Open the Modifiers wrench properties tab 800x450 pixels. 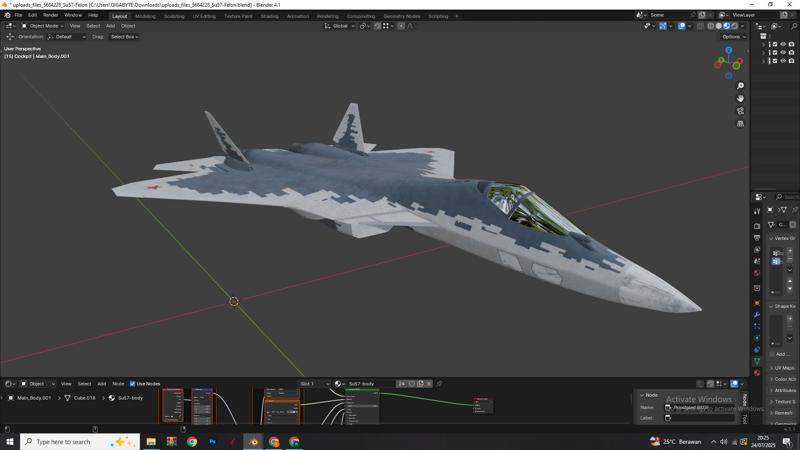(x=757, y=315)
